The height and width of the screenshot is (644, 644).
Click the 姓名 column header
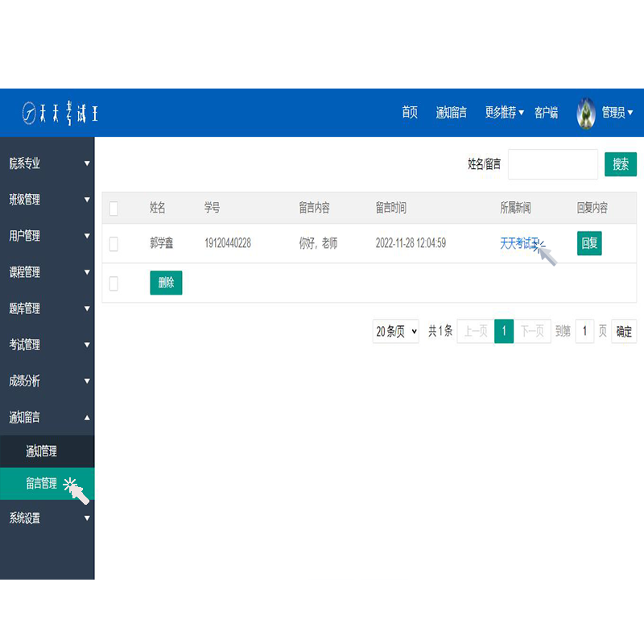[x=157, y=208]
